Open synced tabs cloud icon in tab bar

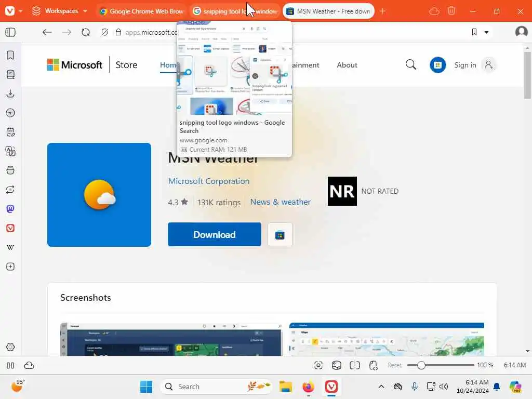pos(434,11)
